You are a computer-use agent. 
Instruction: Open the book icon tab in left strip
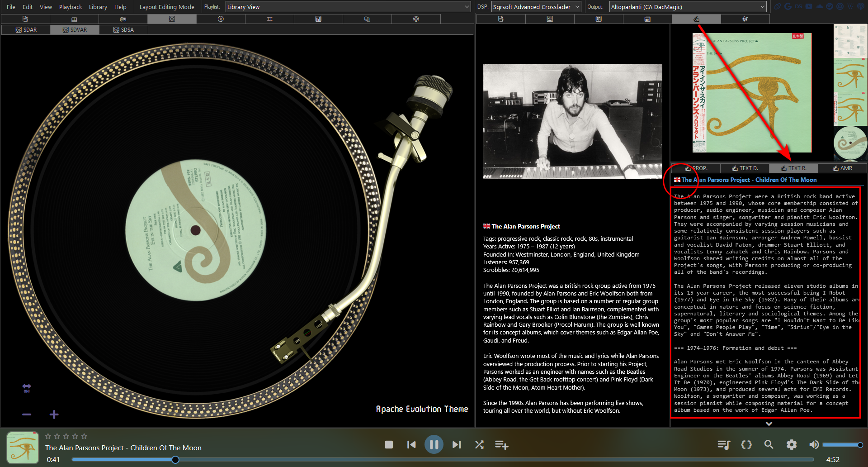(74, 19)
